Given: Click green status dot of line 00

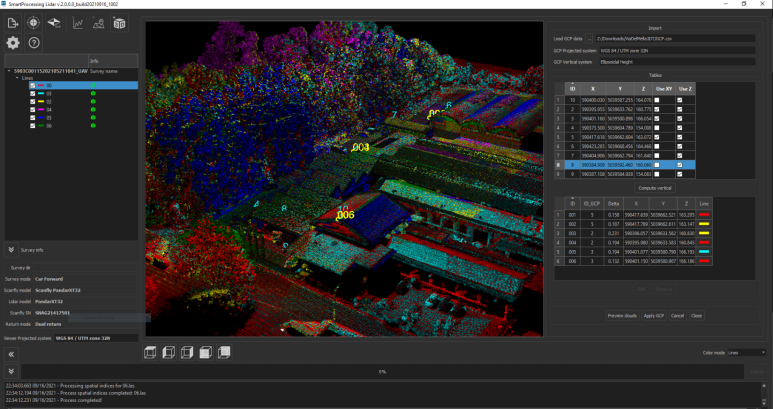Looking at the screenshot, I should [x=93, y=85].
